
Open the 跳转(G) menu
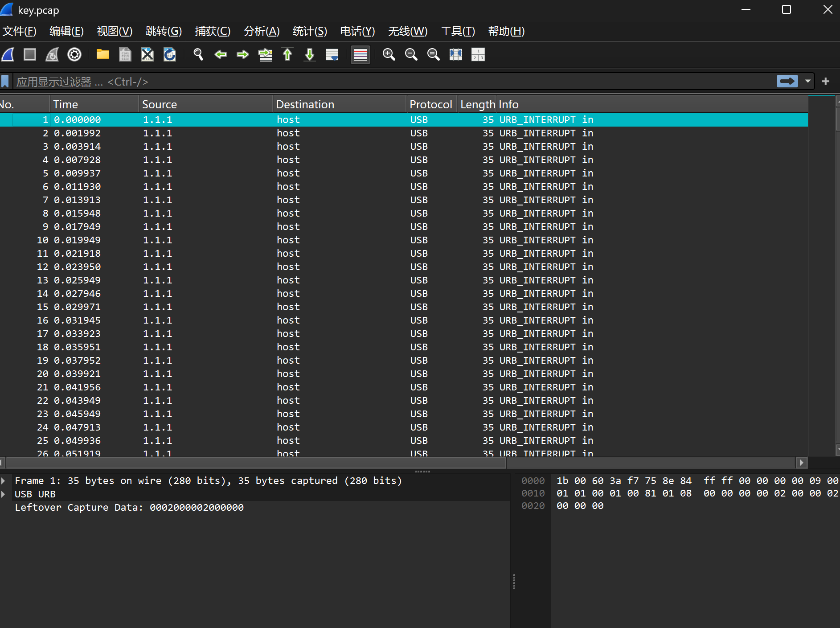click(x=164, y=31)
